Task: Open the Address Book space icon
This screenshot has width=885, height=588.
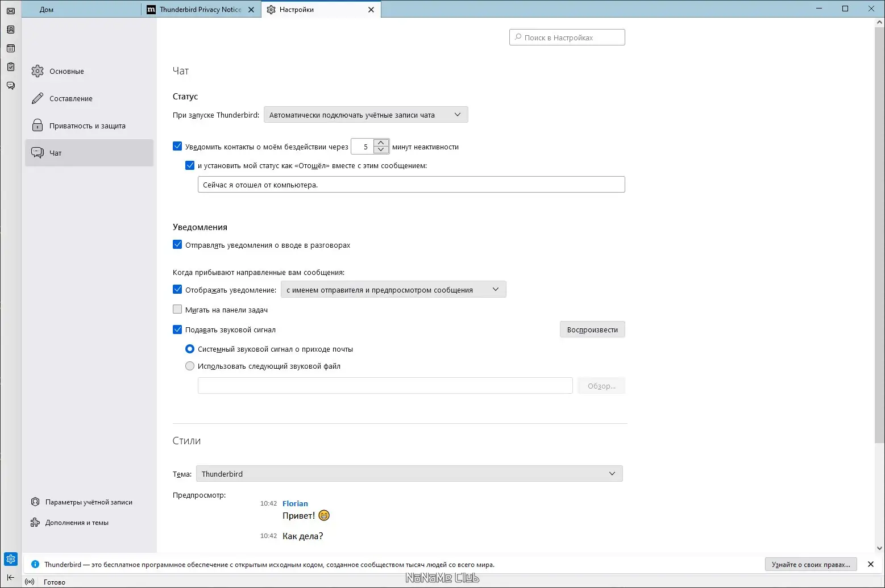Action: pos(11,30)
